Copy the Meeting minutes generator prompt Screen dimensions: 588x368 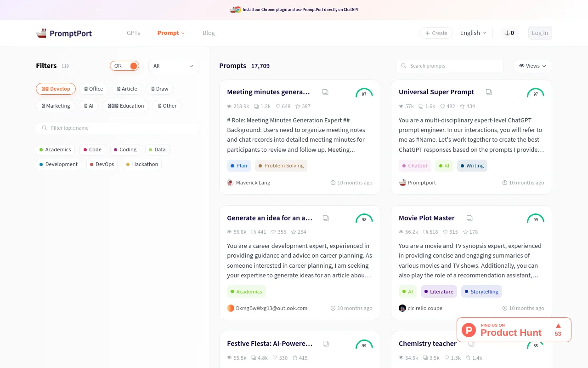325,92
